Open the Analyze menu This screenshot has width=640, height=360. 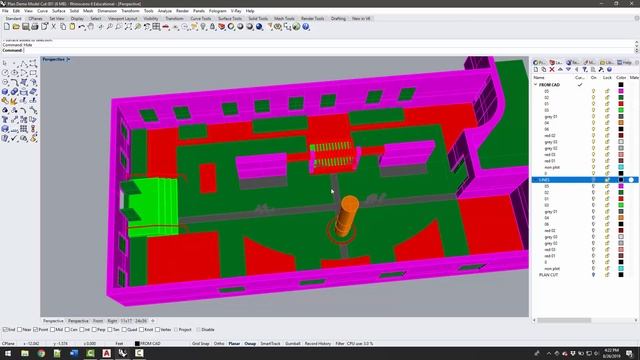point(164,11)
